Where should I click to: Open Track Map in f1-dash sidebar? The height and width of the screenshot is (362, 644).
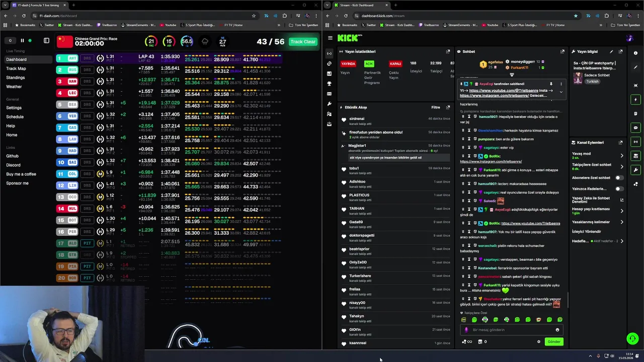coord(16,68)
